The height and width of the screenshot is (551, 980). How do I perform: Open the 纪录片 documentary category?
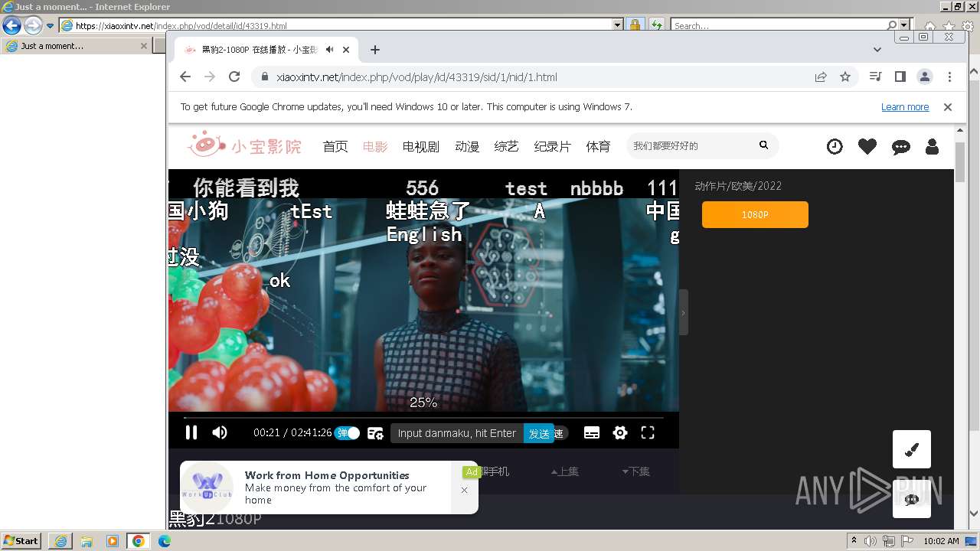(x=553, y=146)
